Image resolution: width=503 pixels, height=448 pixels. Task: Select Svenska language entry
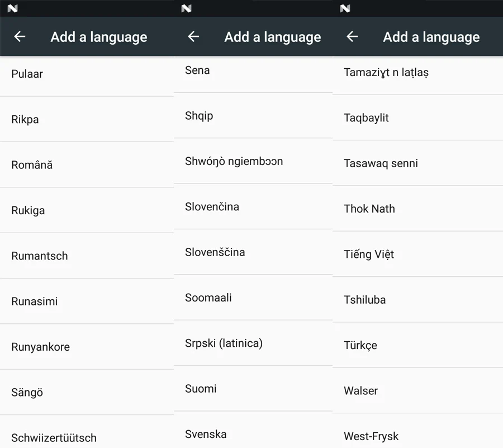[x=253, y=430]
